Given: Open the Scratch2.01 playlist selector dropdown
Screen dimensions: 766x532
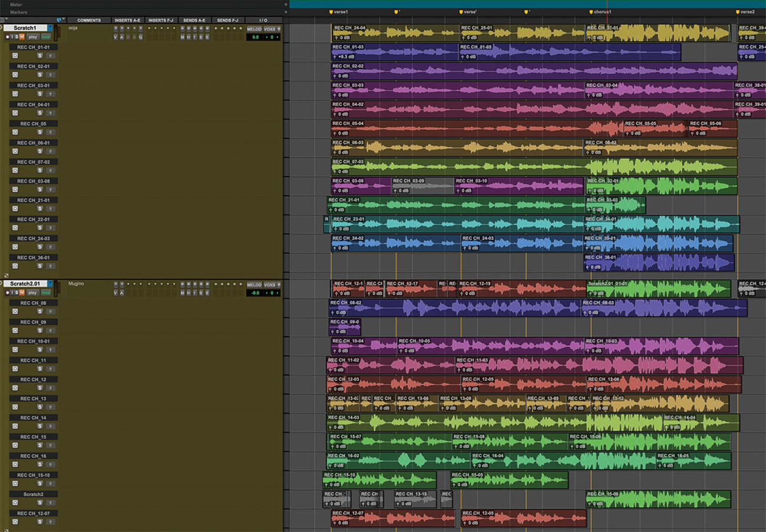Looking at the screenshot, I should [x=51, y=284].
